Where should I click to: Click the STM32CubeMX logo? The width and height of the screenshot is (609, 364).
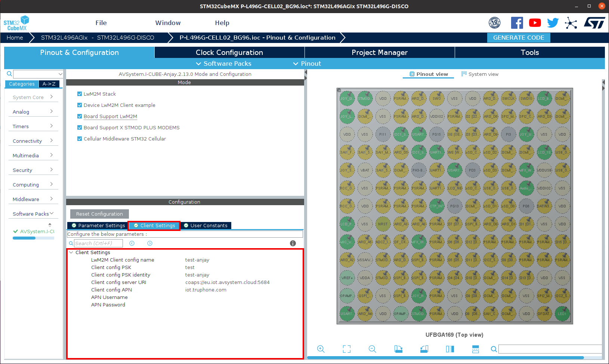tap(16, 23)
